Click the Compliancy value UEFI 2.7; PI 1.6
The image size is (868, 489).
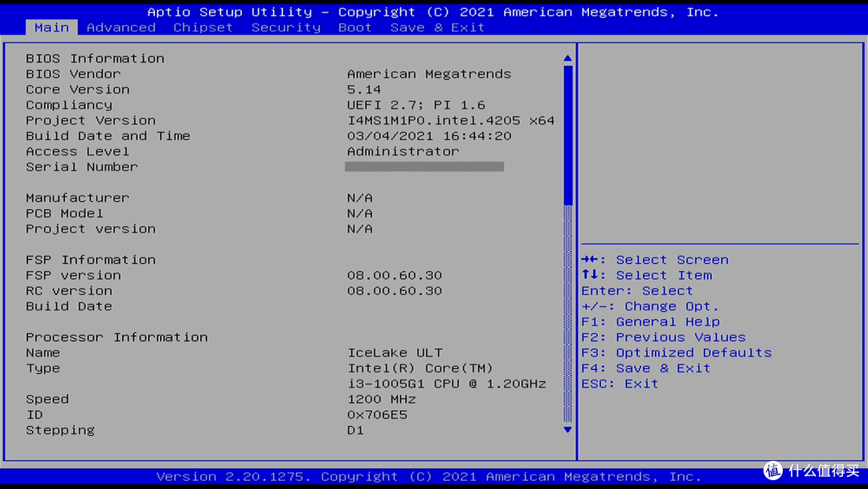(x=416, y=105)
